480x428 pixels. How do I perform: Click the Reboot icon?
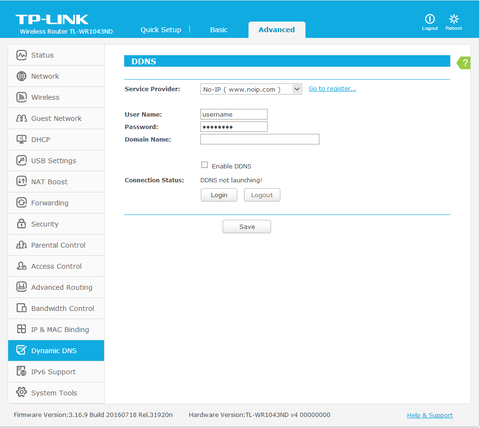[454, 19]
